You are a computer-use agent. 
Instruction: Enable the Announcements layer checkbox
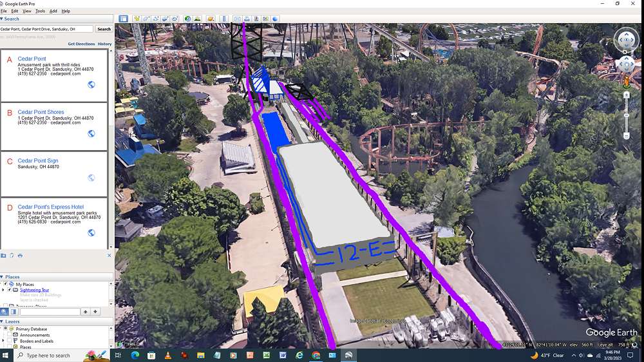(x=10, y=335)
